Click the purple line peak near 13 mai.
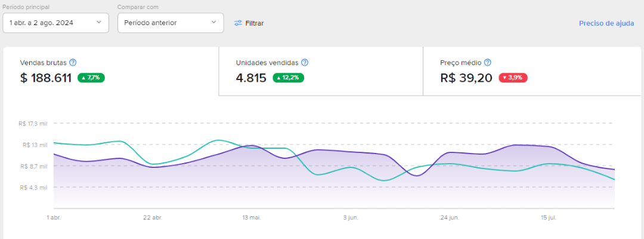The image size is (644, 239). point(252,145)
